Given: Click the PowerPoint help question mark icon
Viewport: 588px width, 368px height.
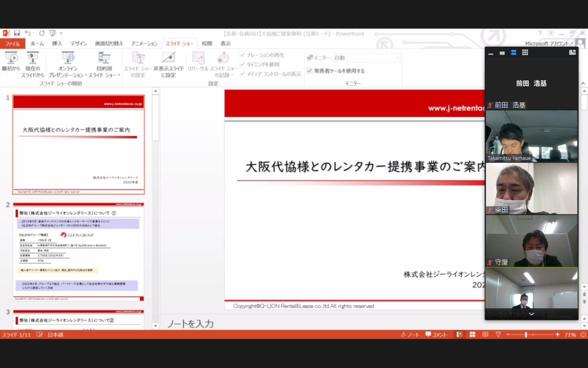Looking at the screenshot, I should [540, 33].
